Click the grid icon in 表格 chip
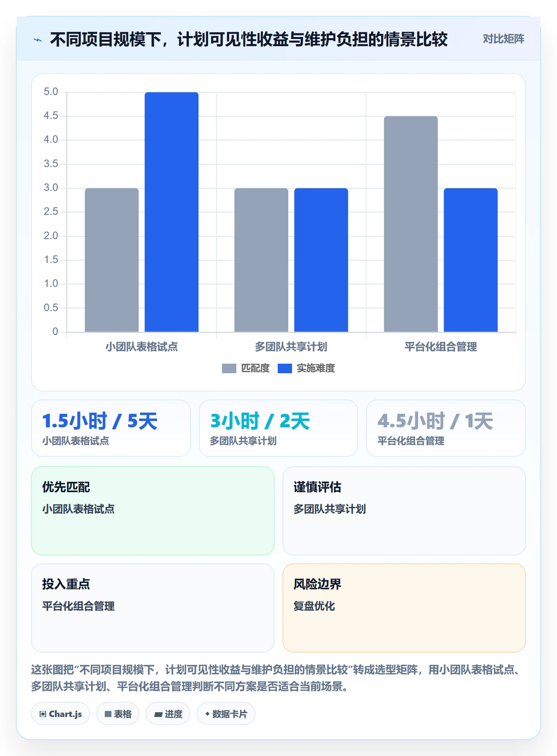 coord(108,714)
